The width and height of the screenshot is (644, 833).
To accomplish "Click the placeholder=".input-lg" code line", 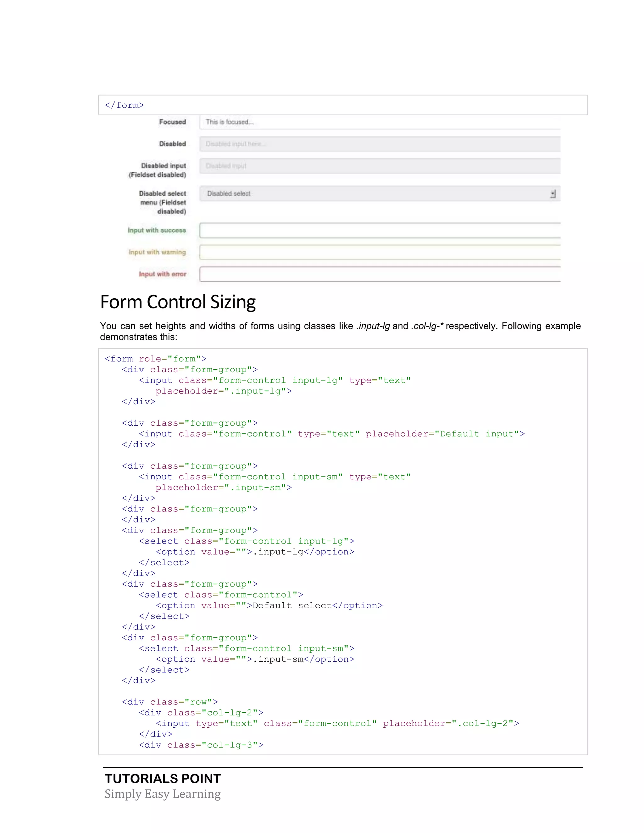I will point(224,391).
